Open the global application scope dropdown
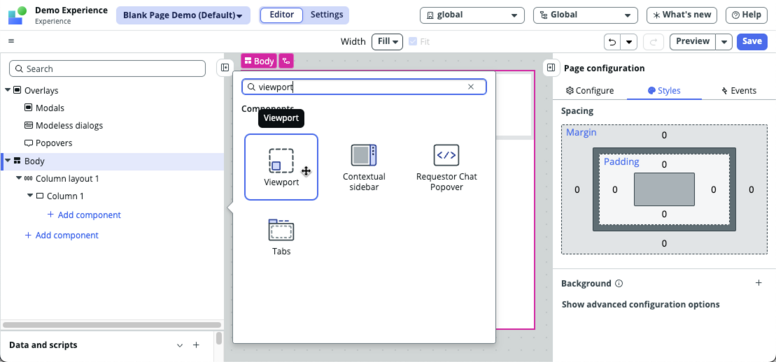776x362 pixels. (x=472, y=15)
